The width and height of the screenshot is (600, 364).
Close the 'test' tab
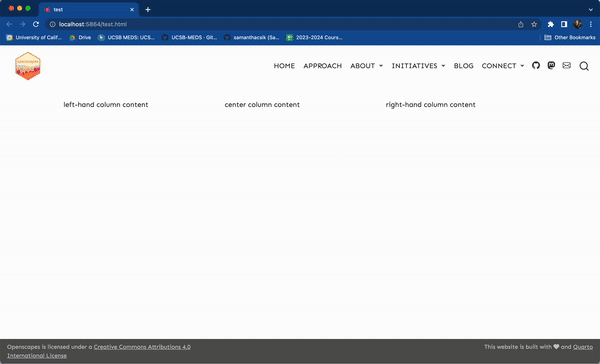(132, 10)
